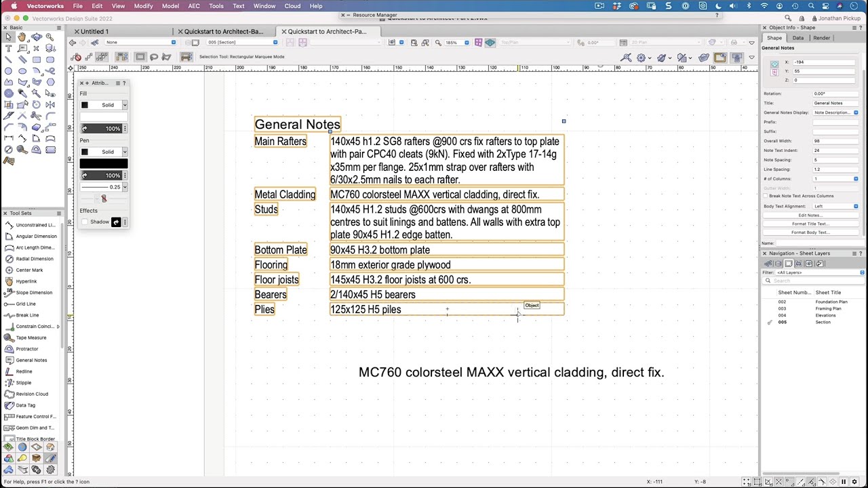Open the # of Columns dropdown

[x=836, y=179]
